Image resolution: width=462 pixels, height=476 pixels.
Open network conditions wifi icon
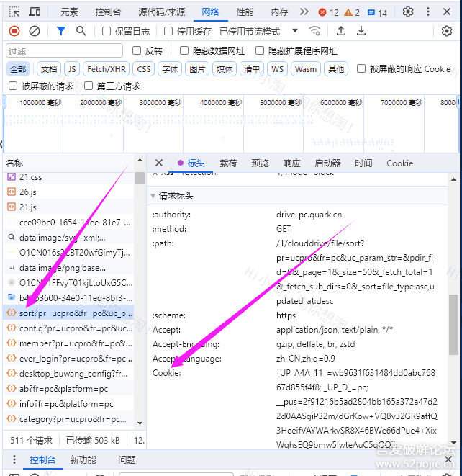pos(314,31)
